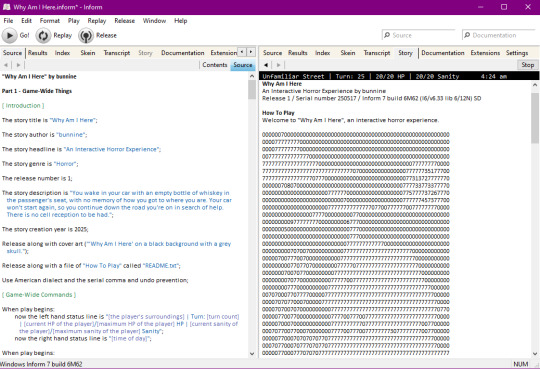Viewport: 540px width, 369px height.
Task: Click left source panel scroll down arrow
Action: coord(252,353)
